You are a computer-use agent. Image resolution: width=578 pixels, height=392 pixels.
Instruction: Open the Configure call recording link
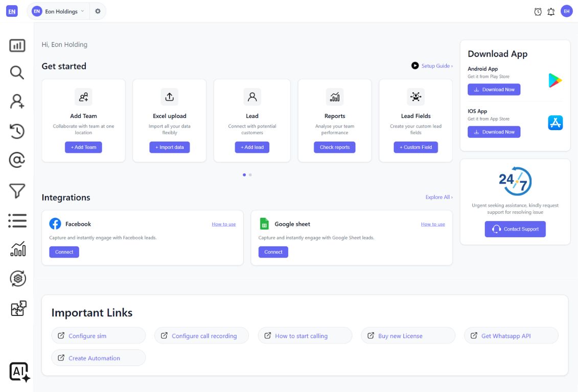[201, 336]
